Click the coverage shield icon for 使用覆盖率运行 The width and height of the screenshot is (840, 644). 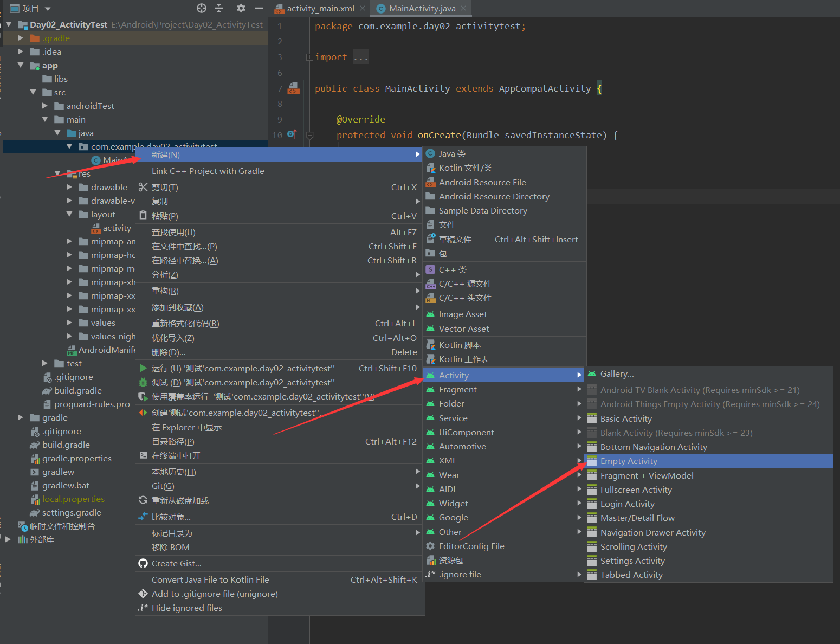[x=143, y=396]
